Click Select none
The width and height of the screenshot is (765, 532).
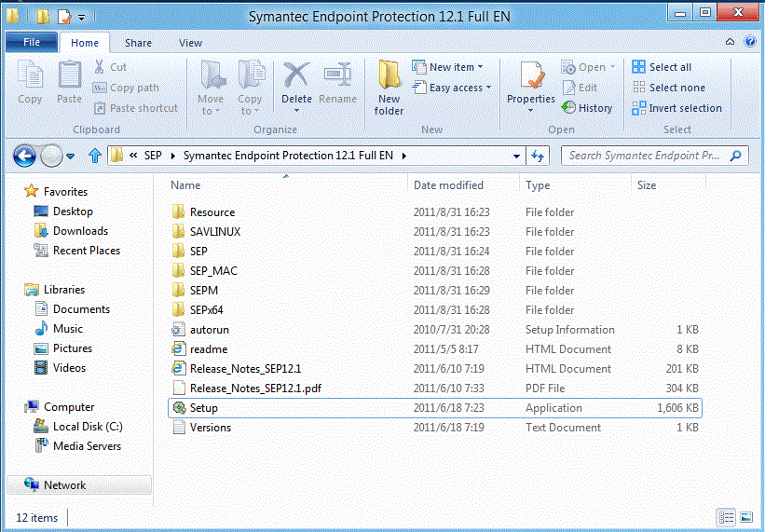coord(668,88)
